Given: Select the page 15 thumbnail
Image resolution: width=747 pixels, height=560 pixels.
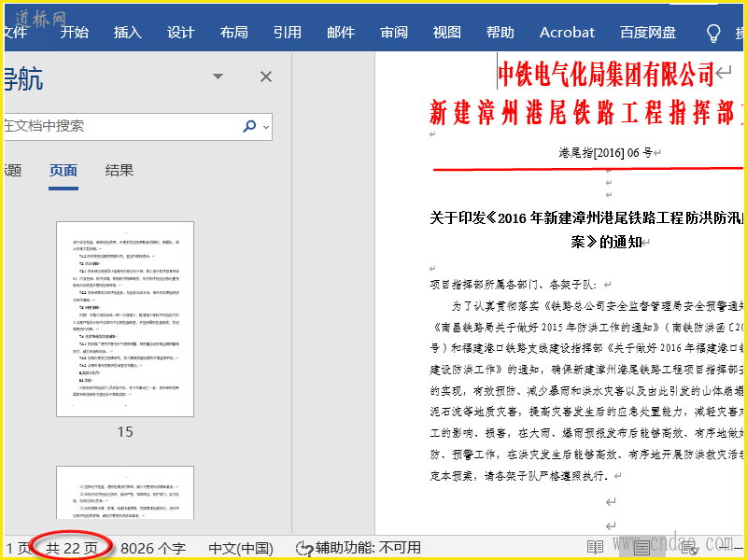Looking at the screenshot, I should [125, 319].
